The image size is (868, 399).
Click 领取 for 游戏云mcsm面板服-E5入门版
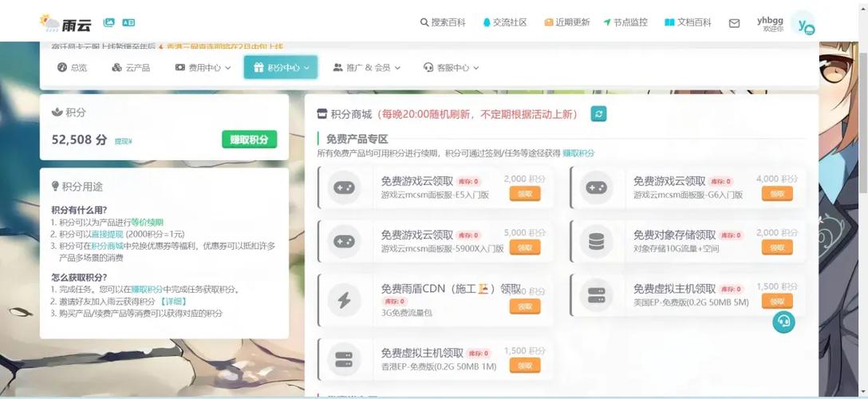[x=525, y=194]
